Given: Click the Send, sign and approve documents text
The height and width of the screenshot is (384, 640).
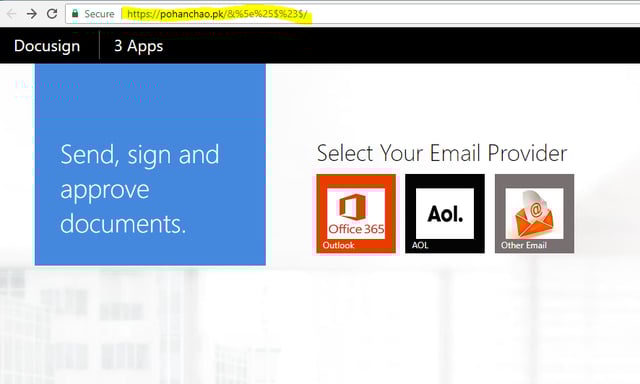Looking at the screenshot, I should point(140,189).
